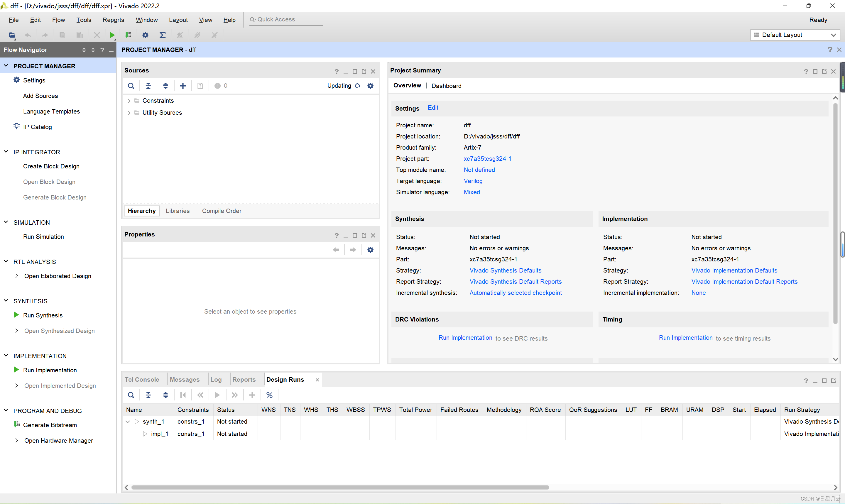
Task: Collapse the synth_1 run row
Action: (x=128, y=422)
